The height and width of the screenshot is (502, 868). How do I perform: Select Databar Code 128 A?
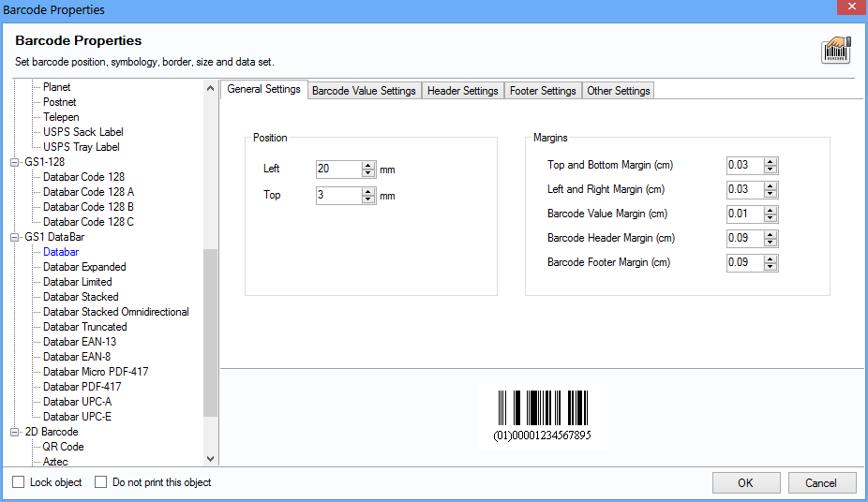(88, 192)
